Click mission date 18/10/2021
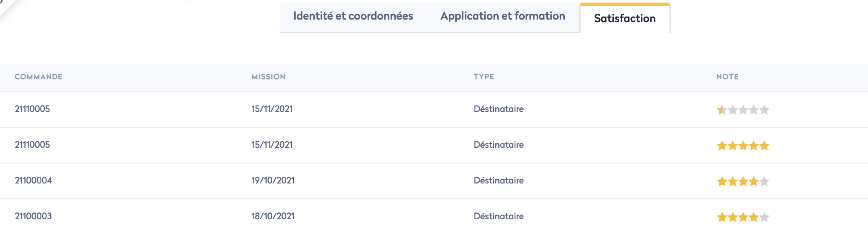The width and height of the screenshot is (868, 235). [x=273, y=216]
